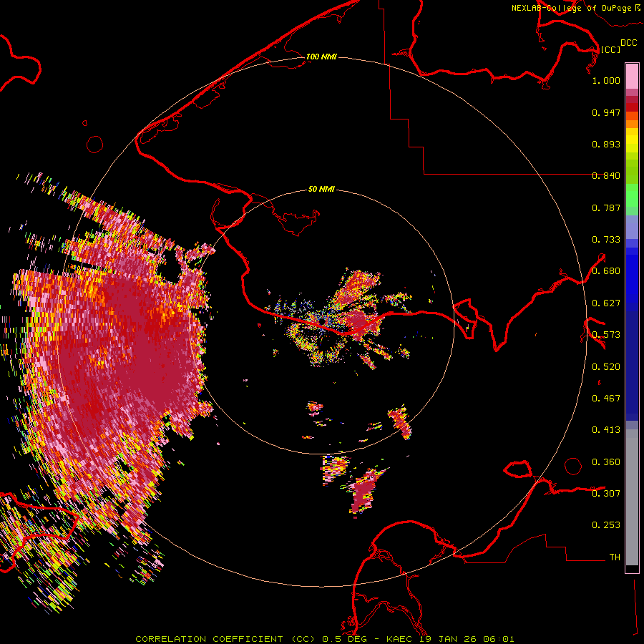
Task: Click the 0.947 legend value
Action: (606, 112)
